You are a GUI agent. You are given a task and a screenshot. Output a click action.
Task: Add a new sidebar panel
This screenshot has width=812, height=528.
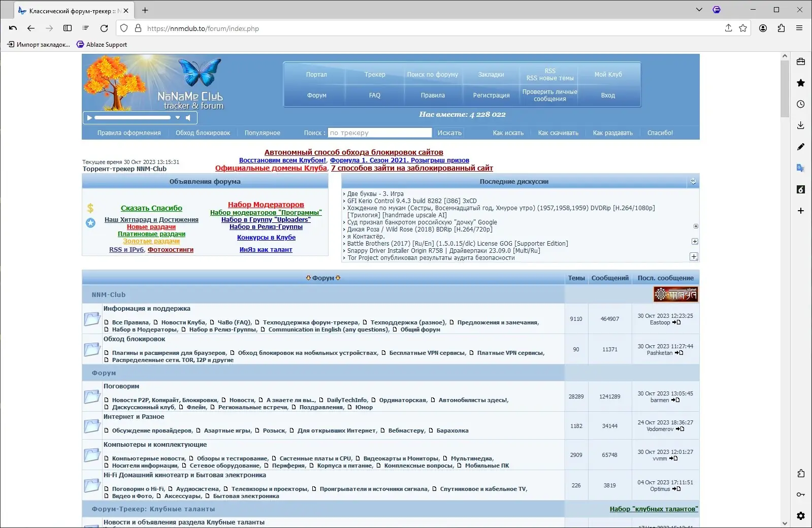[x=801, y=211]
